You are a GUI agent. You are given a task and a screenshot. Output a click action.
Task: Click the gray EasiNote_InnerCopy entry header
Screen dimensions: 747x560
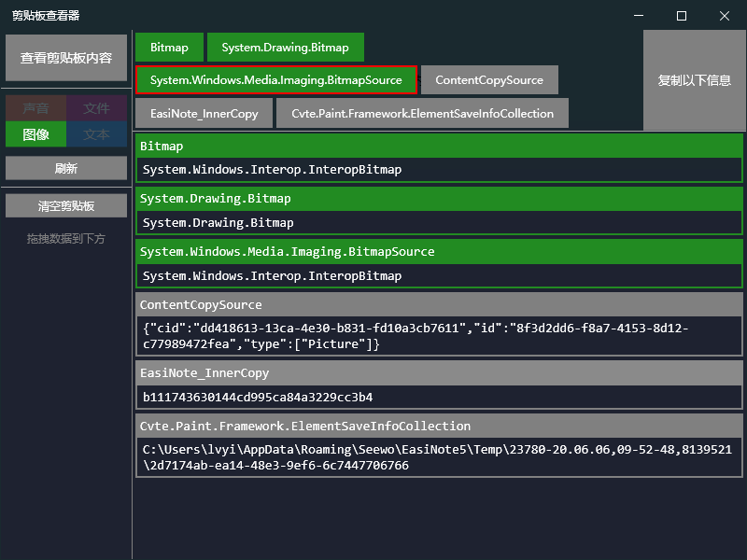tap(439, 372)
